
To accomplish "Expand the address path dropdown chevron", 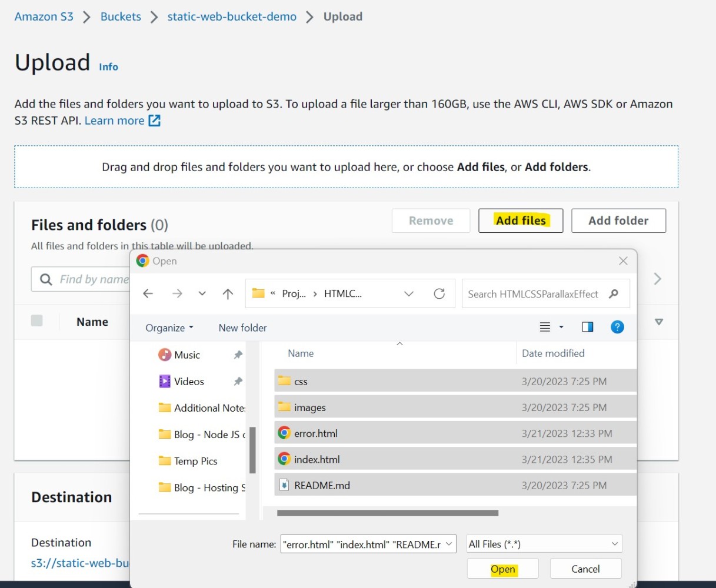I will 409,293.
